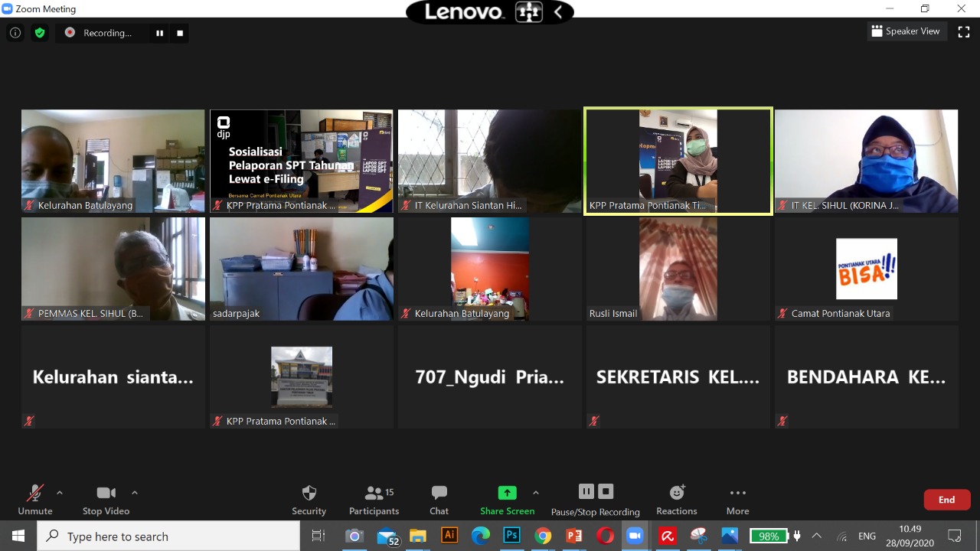Expand share screen options arrow

click(x=536, y=493)
